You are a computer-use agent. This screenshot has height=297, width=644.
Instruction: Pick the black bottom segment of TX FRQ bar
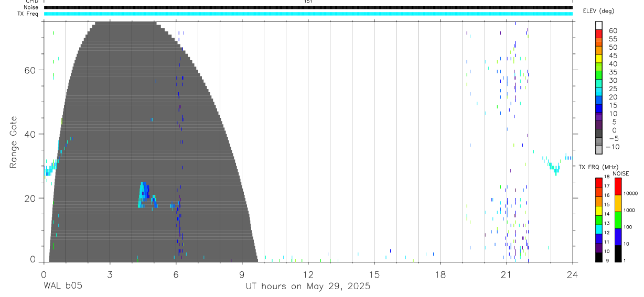(x=599, y=257)
